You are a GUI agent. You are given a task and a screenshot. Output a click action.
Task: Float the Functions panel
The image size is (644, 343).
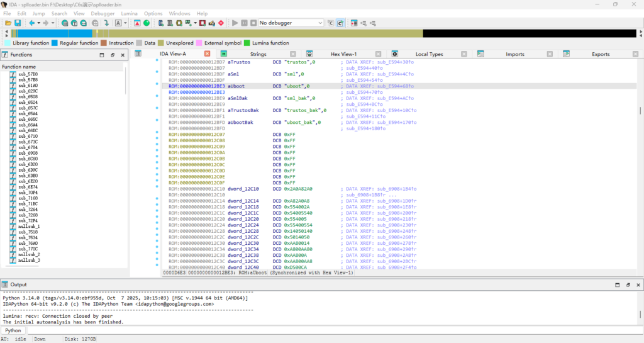tap(113, 55)
